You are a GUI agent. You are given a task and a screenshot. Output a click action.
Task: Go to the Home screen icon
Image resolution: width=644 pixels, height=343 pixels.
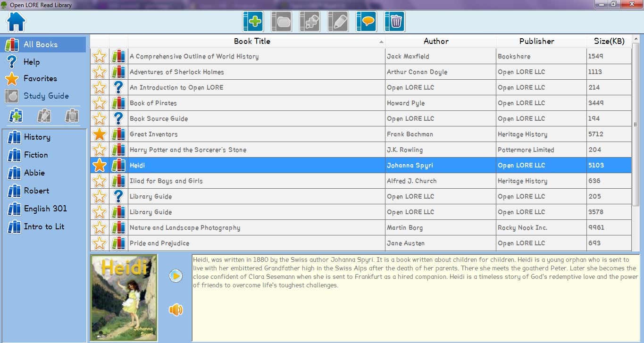click(x=16, y=21)
